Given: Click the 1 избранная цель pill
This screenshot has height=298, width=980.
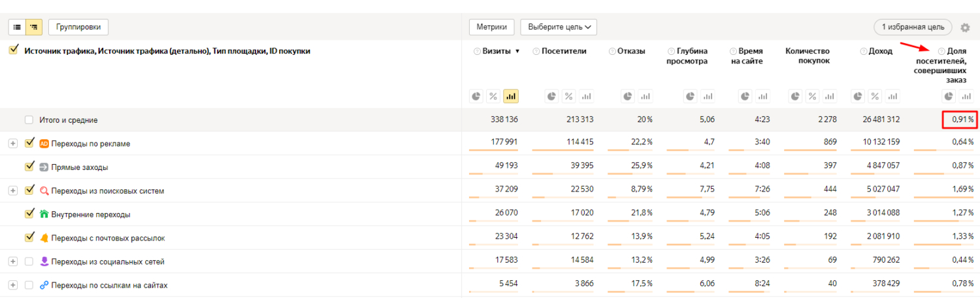Looking at the screenshot, I should pos(913,27).
